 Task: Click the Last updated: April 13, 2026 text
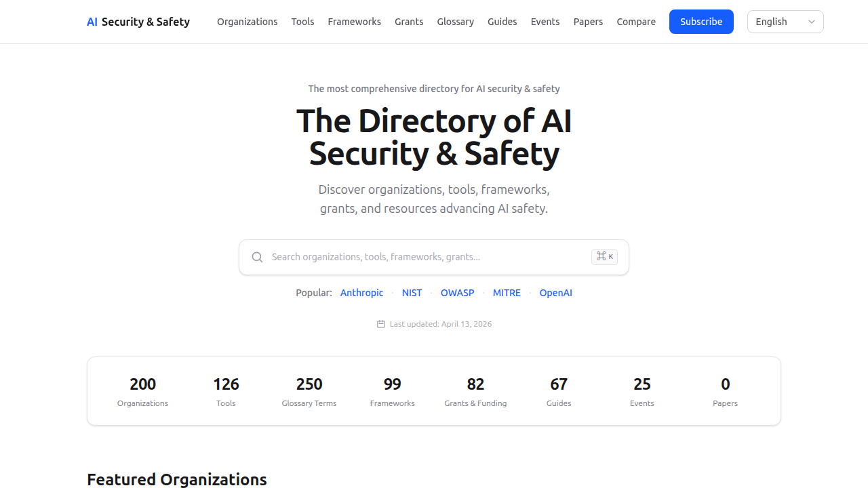click(441, 324)
